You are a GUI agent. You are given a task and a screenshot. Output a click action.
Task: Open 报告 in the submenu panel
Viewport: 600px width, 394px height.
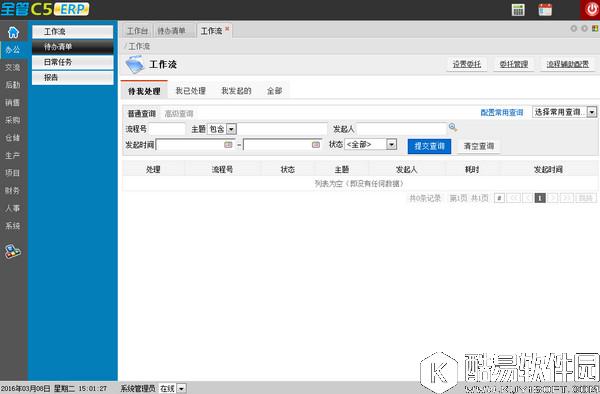pyautogui.click(x=73, y=78)
